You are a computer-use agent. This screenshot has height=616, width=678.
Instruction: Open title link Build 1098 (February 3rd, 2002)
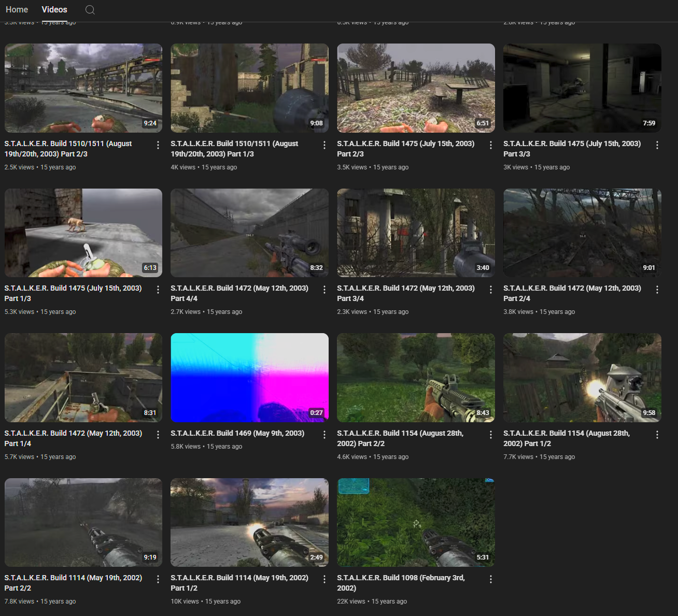coord(401,583)
